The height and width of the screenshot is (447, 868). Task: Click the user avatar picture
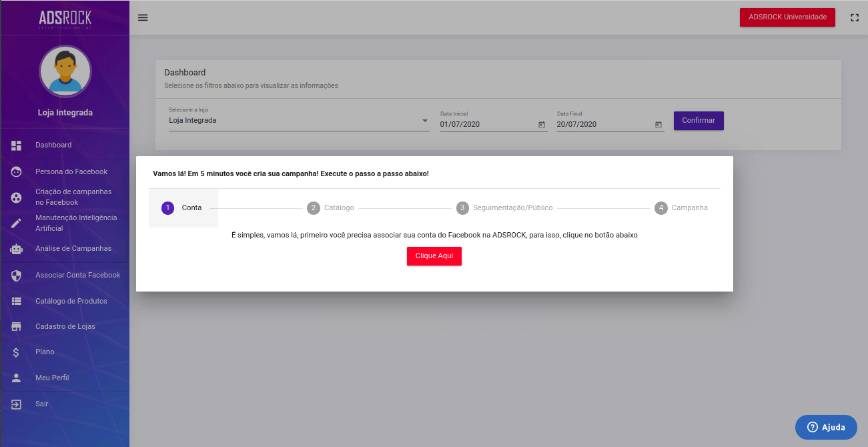click(65, 71)
